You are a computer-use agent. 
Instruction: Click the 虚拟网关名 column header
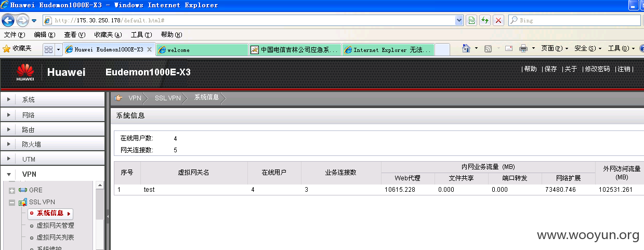pos(194,173)
